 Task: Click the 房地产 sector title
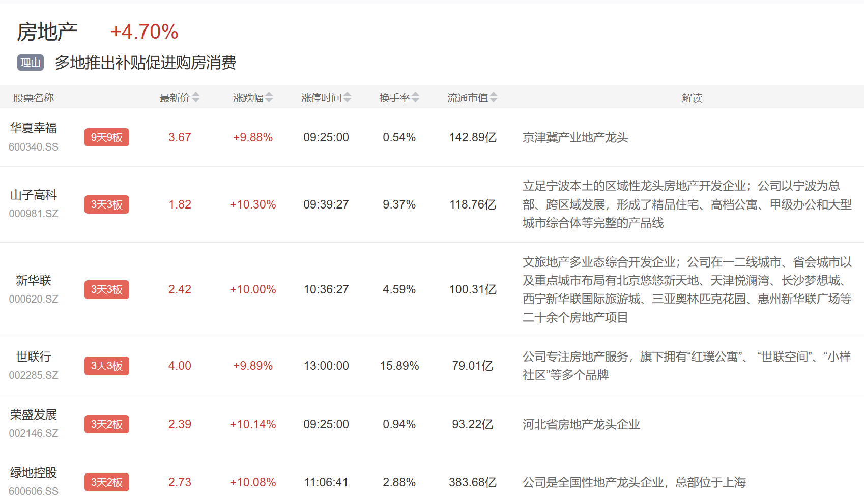coord(47,32)
